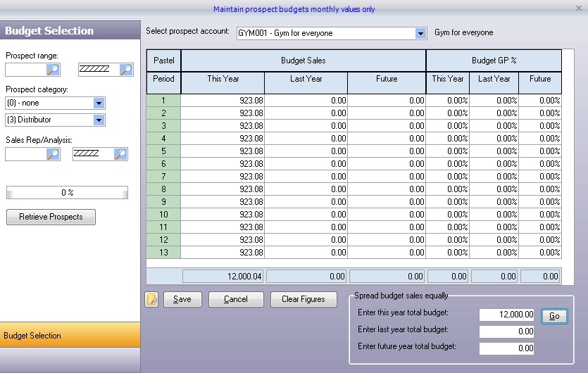This screenshot has height=373, width=588.
Task: Expand the Select prospect account dropdown
Action: click(x=420, y=33)
